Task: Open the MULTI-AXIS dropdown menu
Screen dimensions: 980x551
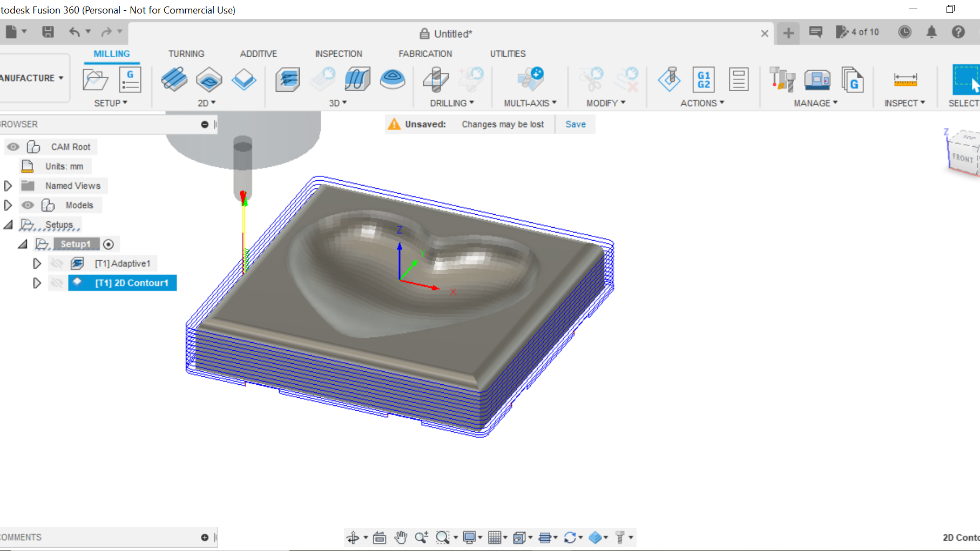Action: point(530,103)
